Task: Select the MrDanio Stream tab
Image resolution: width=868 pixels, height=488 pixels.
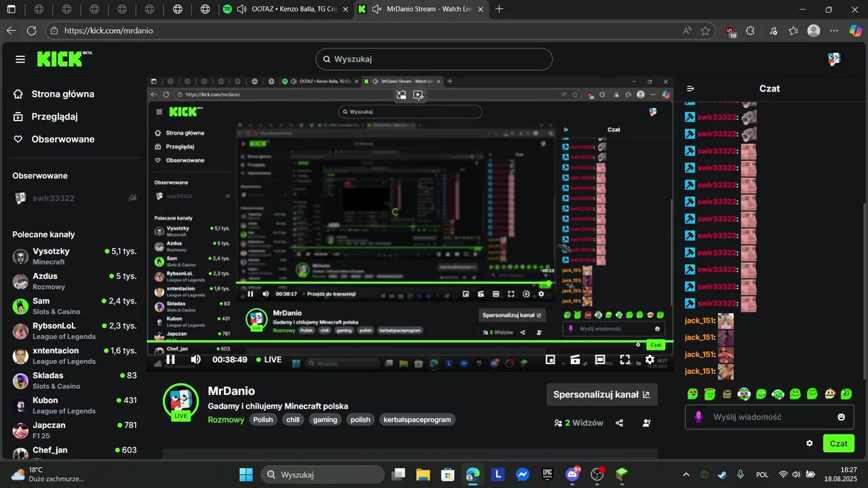Action: coord(420,9)
